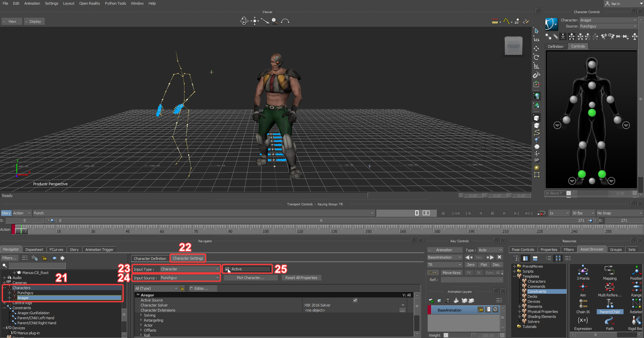The image size is (644, 338).
Task: Open the 30 fps frame rate dropdown
Action: coord(583,213)
